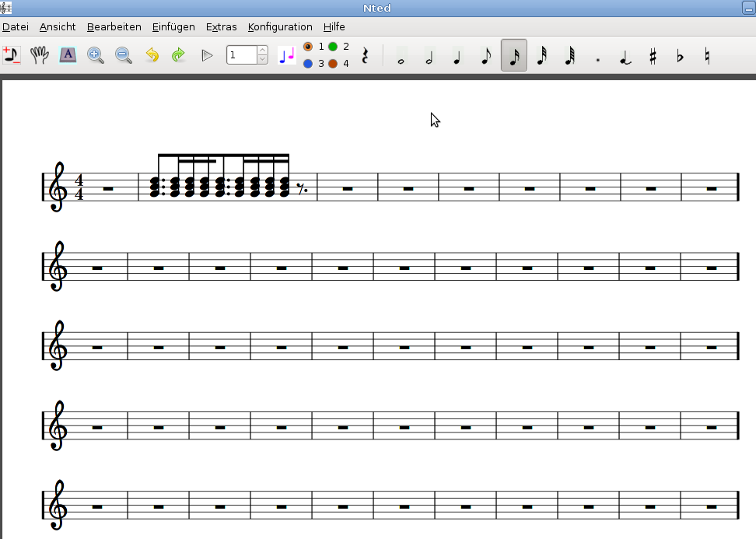Open the Konfiguration menu

(280, 26)
